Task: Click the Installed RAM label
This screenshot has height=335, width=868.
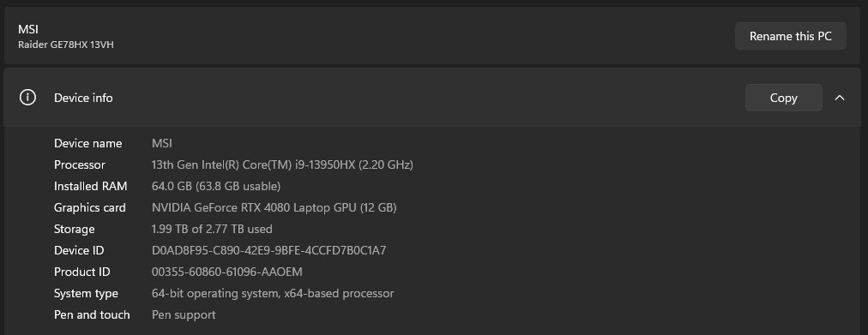Action: pyautogui.click(x=91, y=186)
